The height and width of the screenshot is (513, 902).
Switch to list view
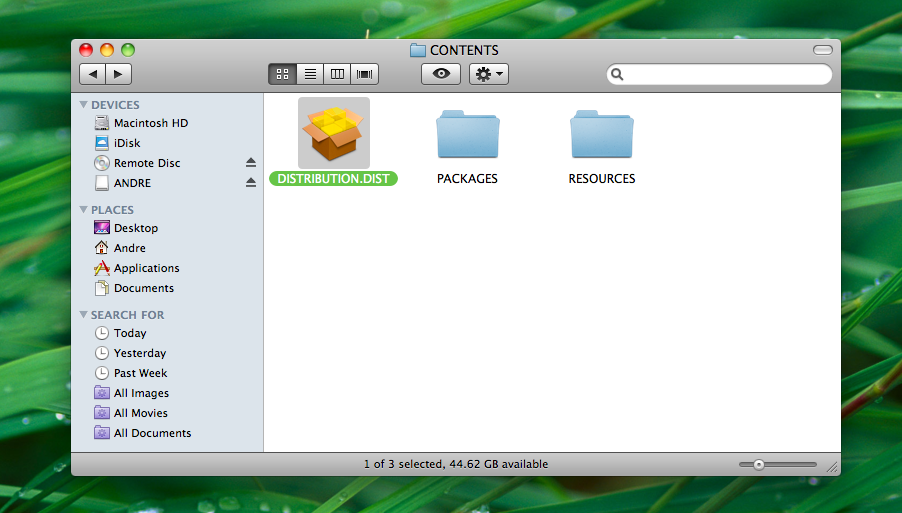[310, 74]
